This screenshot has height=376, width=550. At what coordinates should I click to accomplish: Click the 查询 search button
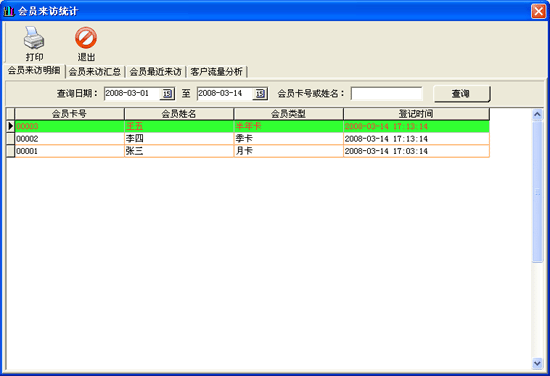(x=462, y=94)
